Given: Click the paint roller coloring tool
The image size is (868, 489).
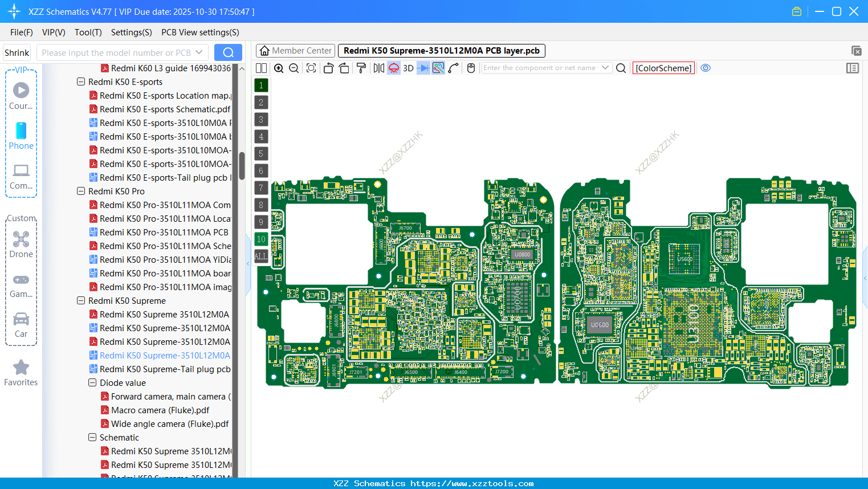Looking at the screenshot, I should pyautogui.click(x=360, y=68).
